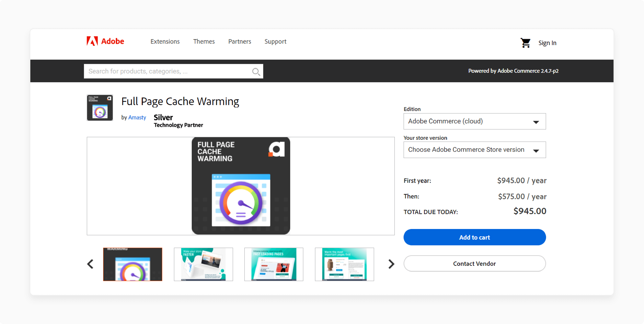Open the shopping cart

pyautogui.click(x=525, y=43)
